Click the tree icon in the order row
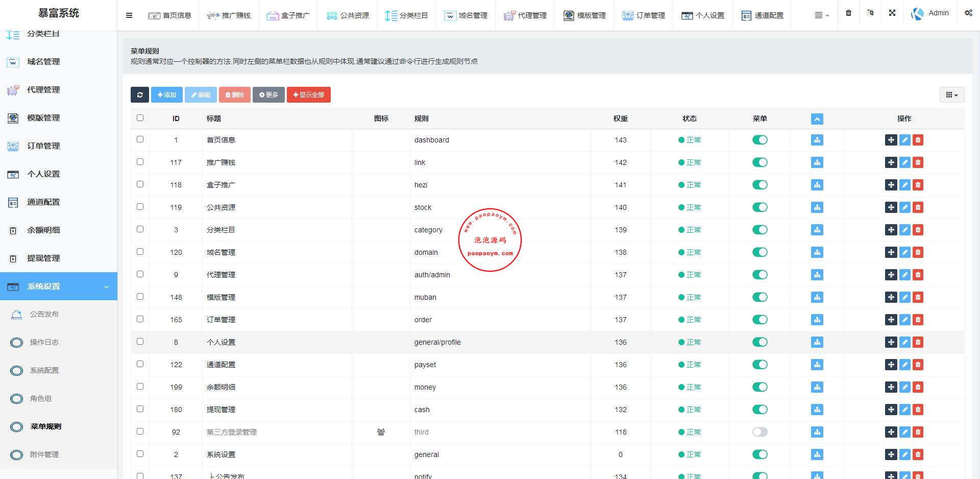The width and height of the screenshot is (980, 479). click(x=817, y=320)
